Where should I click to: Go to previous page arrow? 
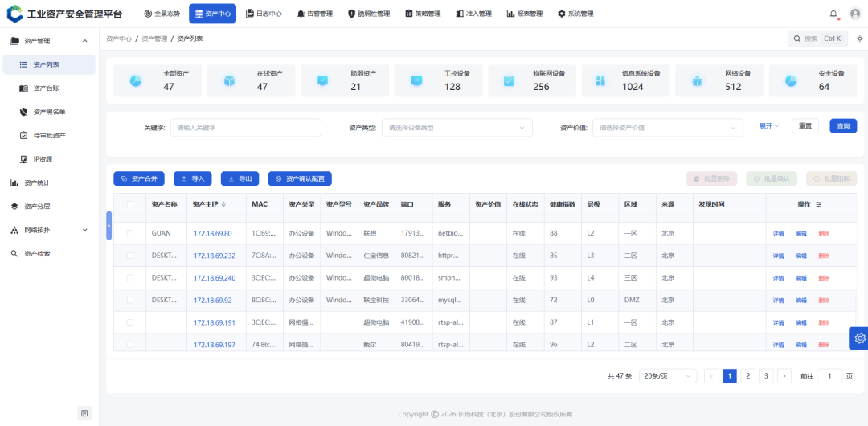pyautogui.click(x=711, y=376)
